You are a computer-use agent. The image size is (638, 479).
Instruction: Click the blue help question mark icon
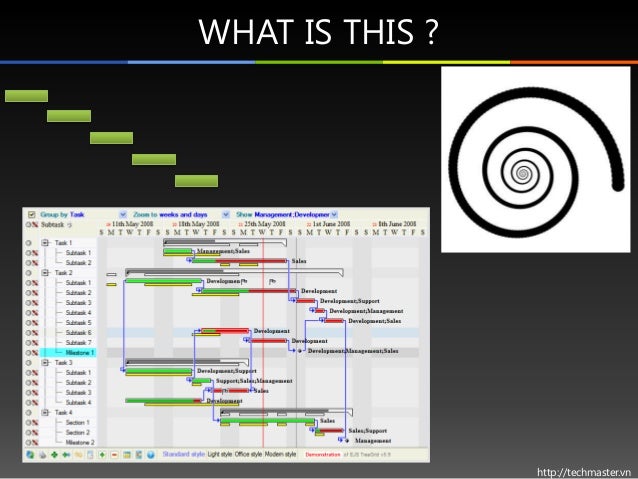(151, 455)
